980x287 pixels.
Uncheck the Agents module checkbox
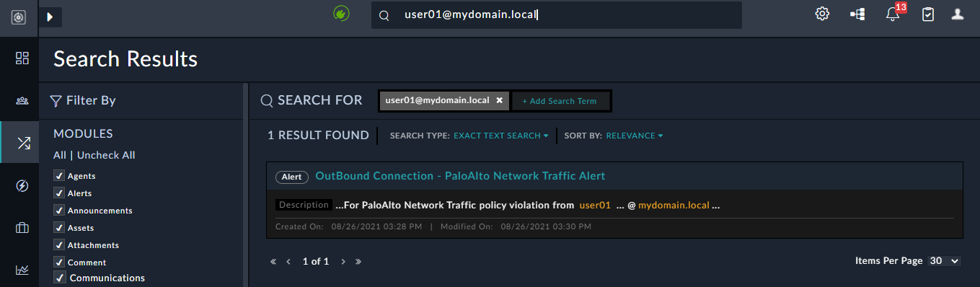click(x=58, y=175)
